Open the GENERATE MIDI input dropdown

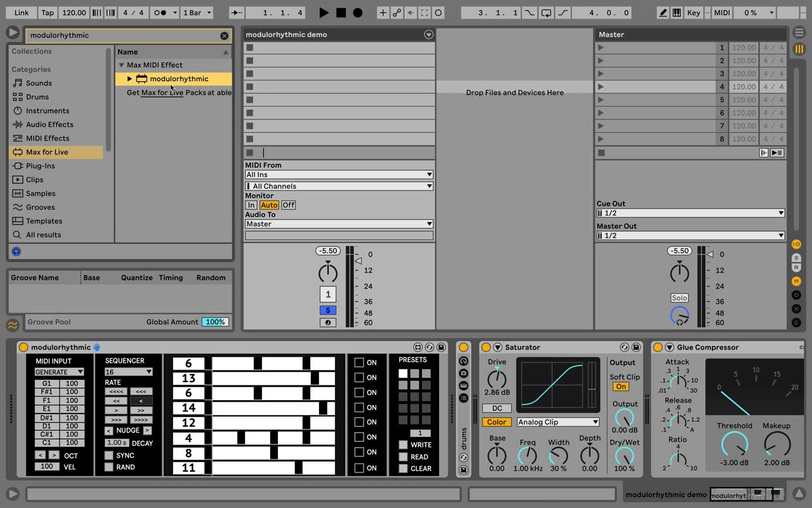tap(59, 372)
